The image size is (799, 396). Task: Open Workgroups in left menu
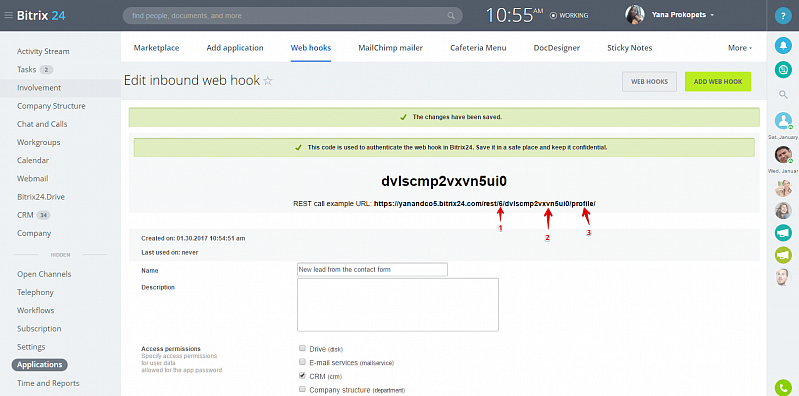click(38, 142)
